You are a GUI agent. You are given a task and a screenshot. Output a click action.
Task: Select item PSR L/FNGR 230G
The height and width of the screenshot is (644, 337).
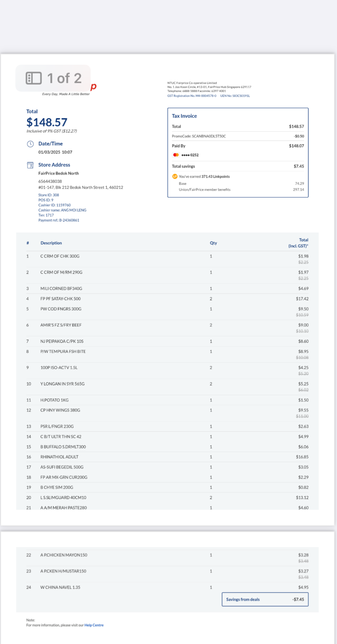point(57,426)
